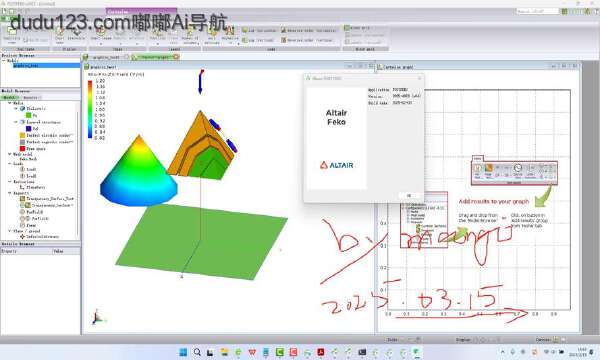Switch to the Cartesian_graph1 window tab
This screenshot has height=360, width=600.
[398, 67]
